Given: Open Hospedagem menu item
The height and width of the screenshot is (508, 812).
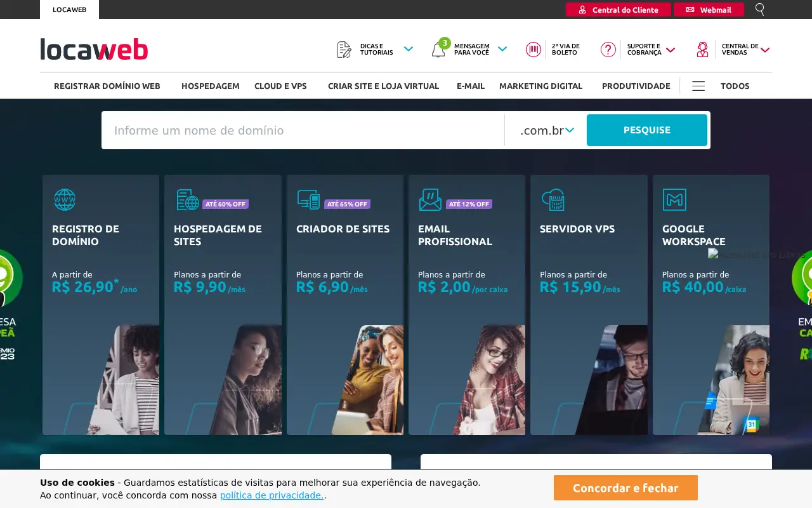Looking at the screenshot, I should (211, 86).
